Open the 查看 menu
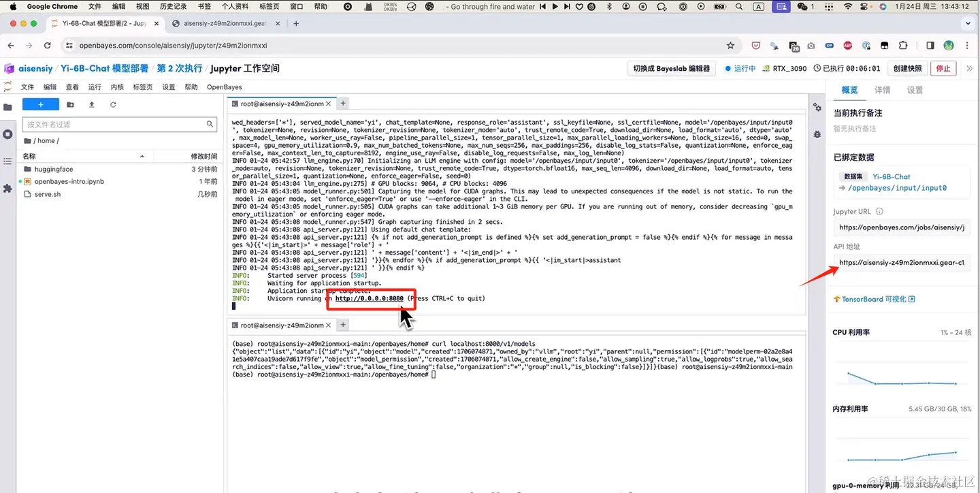This screenshot has width=980, height=493. click(x=72, y=87)
